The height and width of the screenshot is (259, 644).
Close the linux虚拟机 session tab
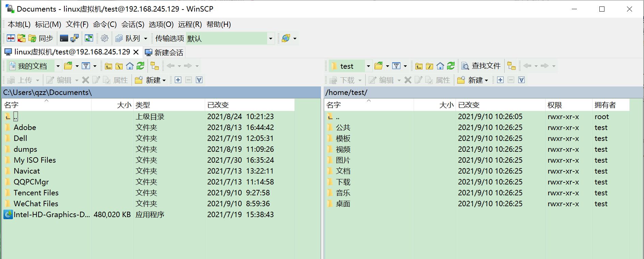coord(136,52)
